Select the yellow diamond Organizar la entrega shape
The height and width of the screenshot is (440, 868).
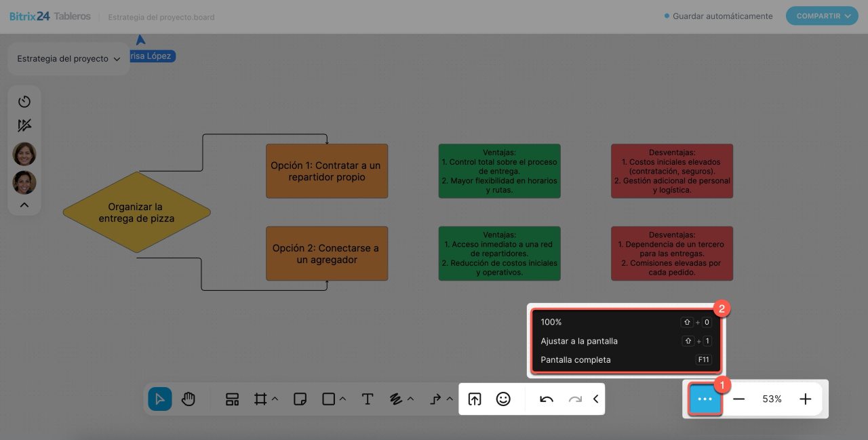click(136, 212)
